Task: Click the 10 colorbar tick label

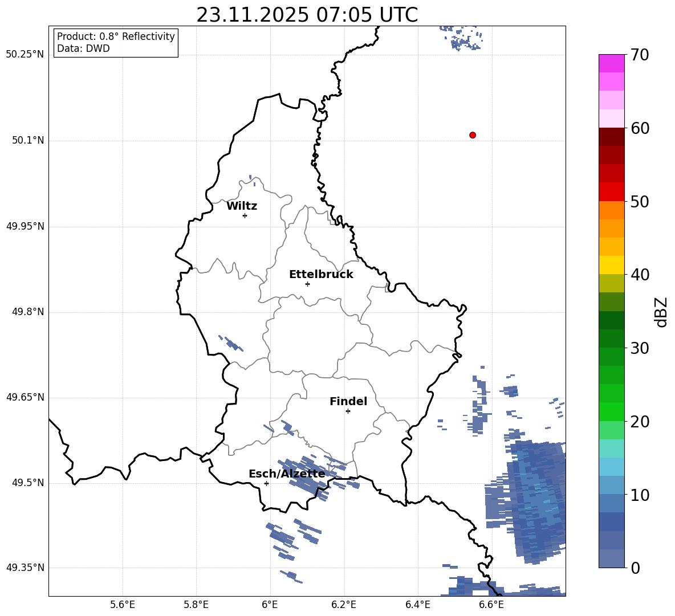Action: 640,495
